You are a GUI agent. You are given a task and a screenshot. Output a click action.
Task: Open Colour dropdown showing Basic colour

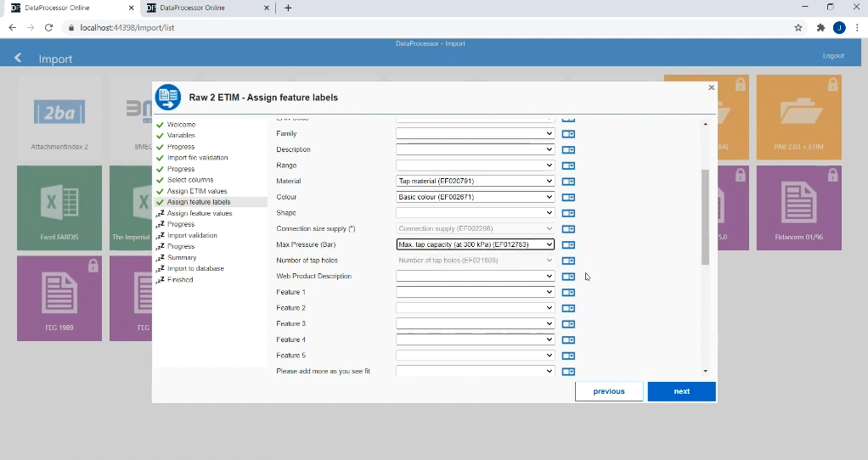475,197
